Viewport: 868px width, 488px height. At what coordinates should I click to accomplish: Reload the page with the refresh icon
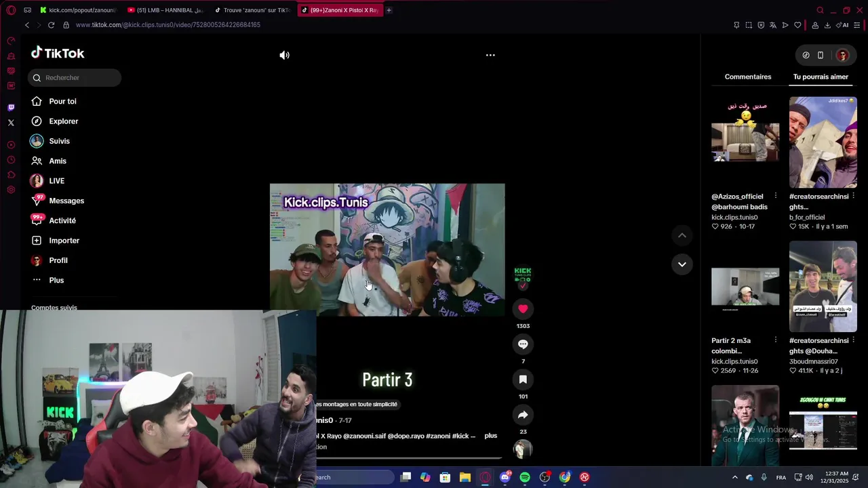pyautogui.click(x=51, y=25)
